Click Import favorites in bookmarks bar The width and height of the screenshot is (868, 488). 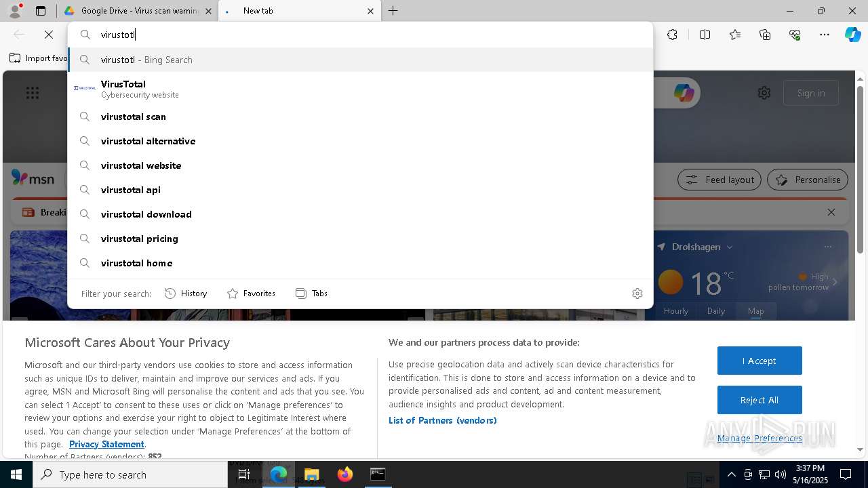[39, 58]
